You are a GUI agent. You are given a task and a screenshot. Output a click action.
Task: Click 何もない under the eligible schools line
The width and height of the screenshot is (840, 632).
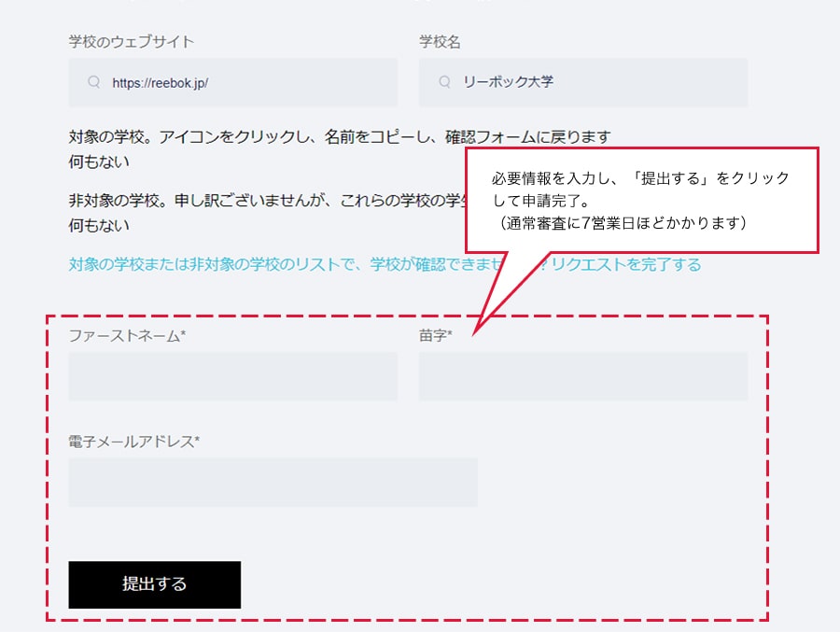click(x=99, y=162)
